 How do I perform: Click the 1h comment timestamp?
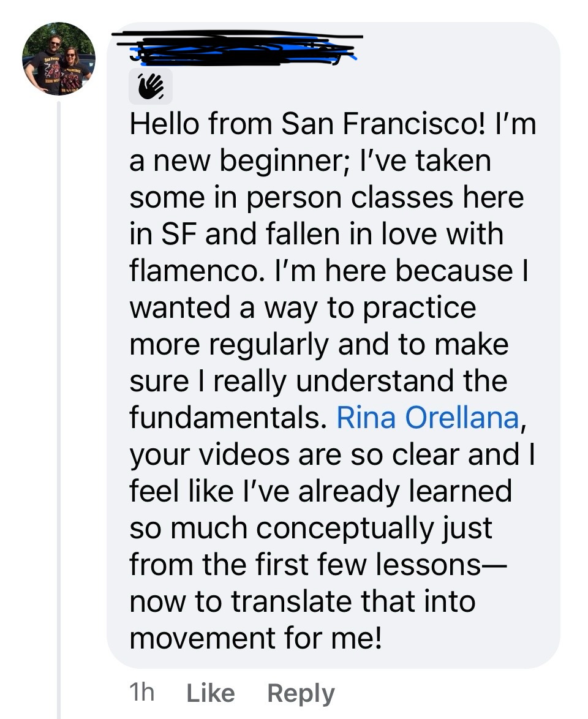(142, 693)
